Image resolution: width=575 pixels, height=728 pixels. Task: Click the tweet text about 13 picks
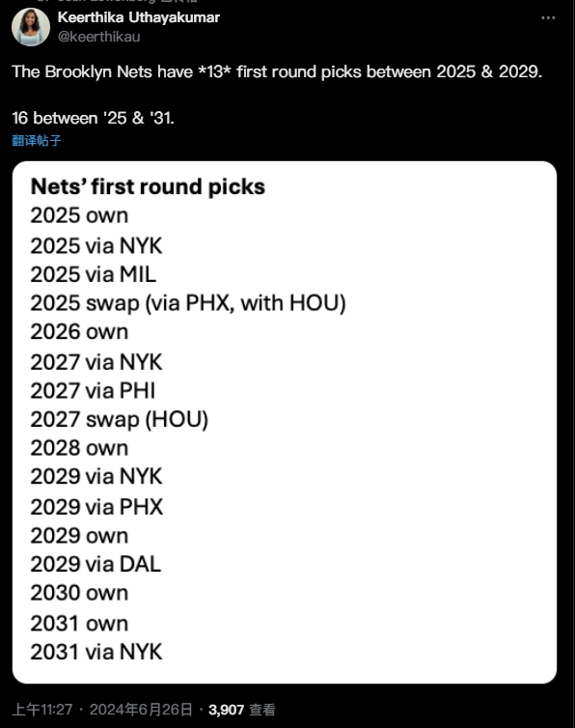(277, 72)
